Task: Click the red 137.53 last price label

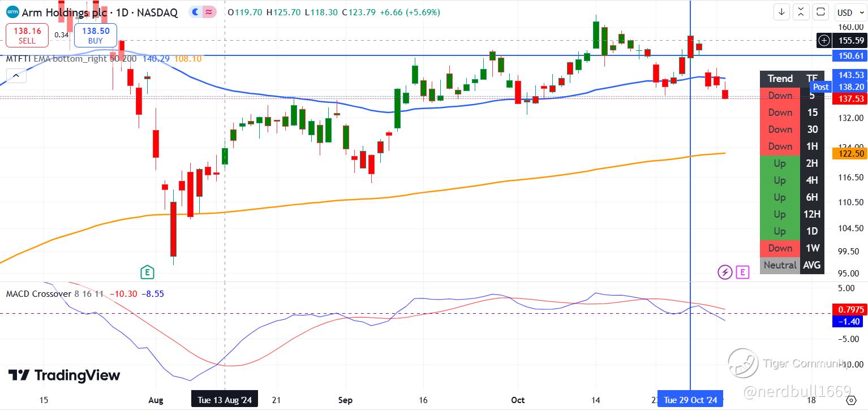Action: point(850,98)
